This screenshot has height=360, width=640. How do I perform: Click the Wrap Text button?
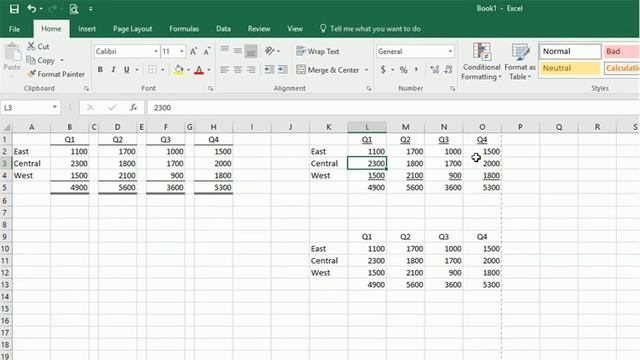click(318, 51)
